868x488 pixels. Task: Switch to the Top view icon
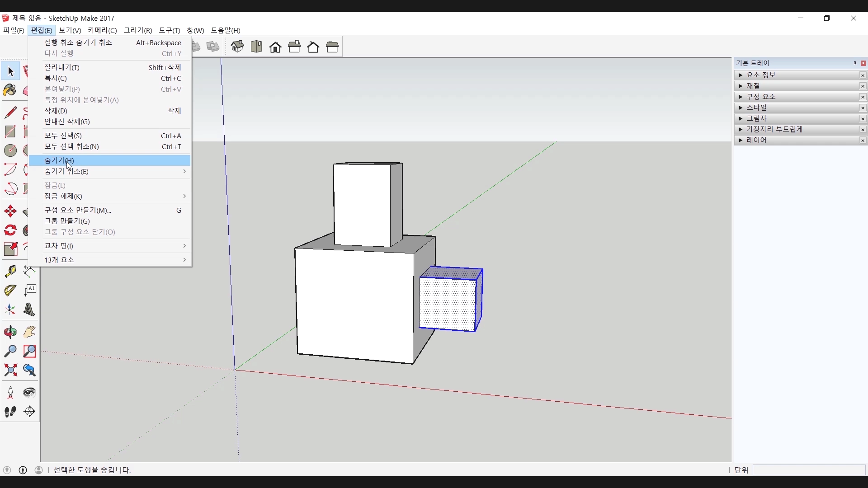[256, 47]
